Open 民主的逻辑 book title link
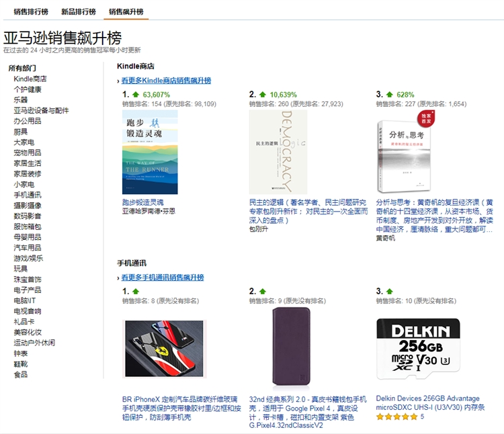 click(308, 212)
